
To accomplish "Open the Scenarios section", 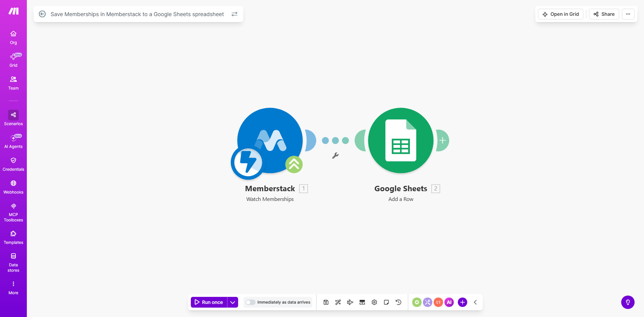I will (13, 118).
